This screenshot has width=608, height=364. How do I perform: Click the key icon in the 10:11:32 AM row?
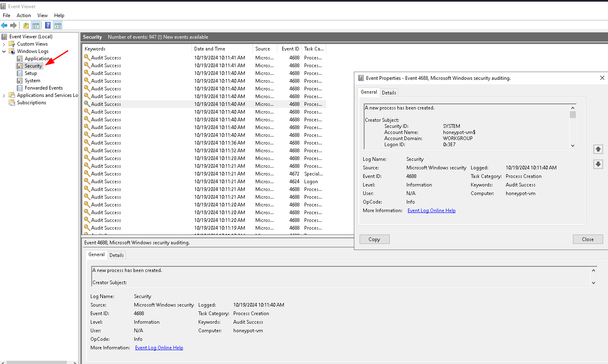point(87,150)
